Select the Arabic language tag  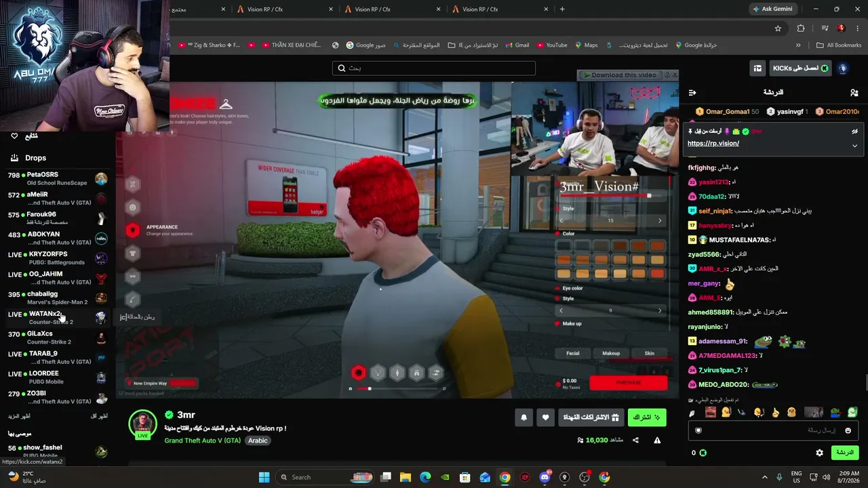[258, 441]
